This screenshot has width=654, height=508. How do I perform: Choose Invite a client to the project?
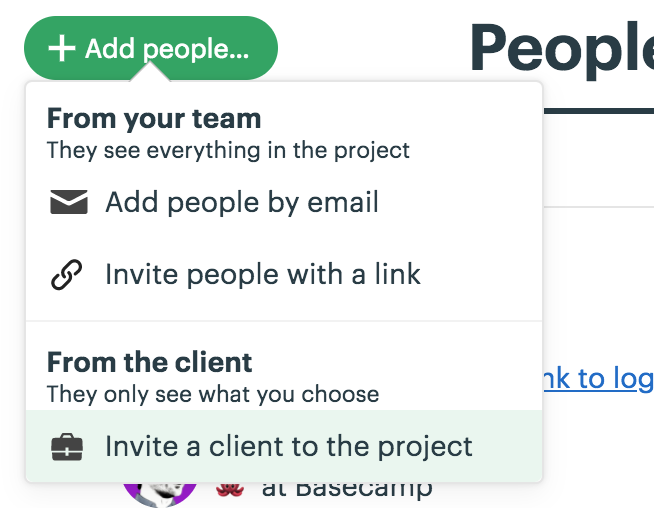(x=284, y=446)
